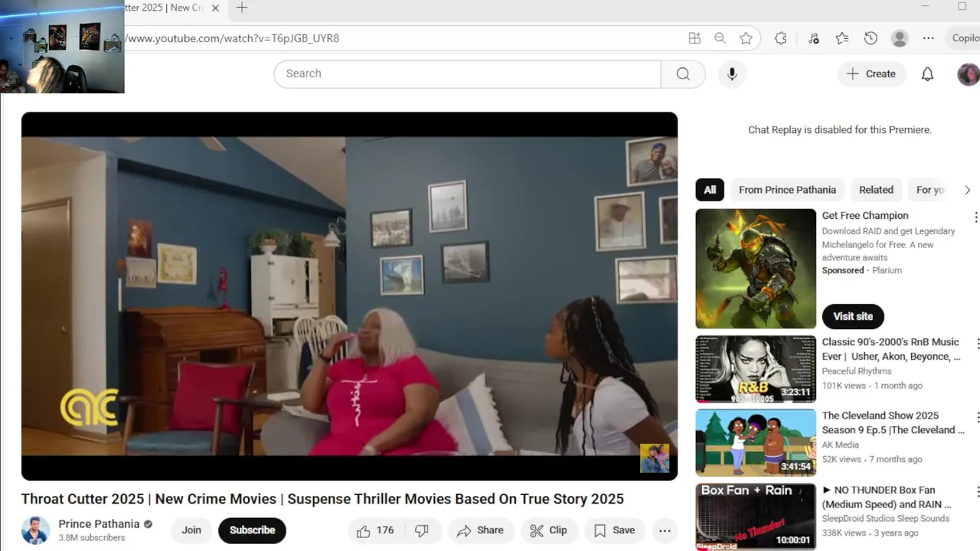Open Classic 90's-2000's RnB Music title
The height and width of the screenshot is (551, 980).
[x=890, y=349]
